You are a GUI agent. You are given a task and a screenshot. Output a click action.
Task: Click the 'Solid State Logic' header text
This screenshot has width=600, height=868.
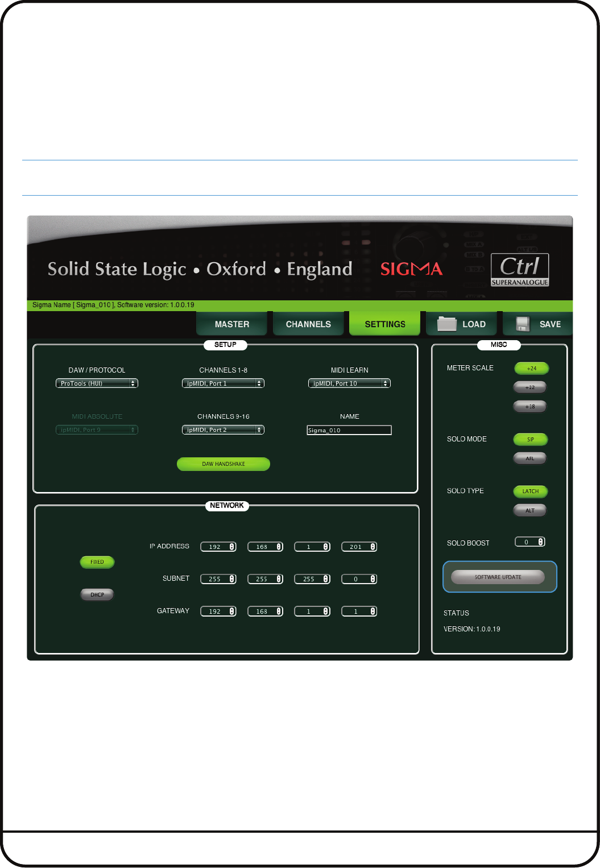(117, 269)
